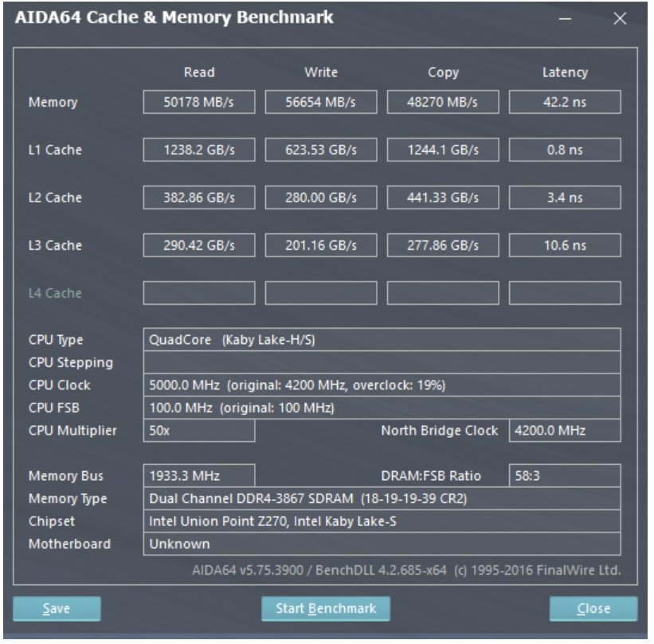Select L3 Cache Latency 10.6 ns
654x644 pixels.
point(565,245)
